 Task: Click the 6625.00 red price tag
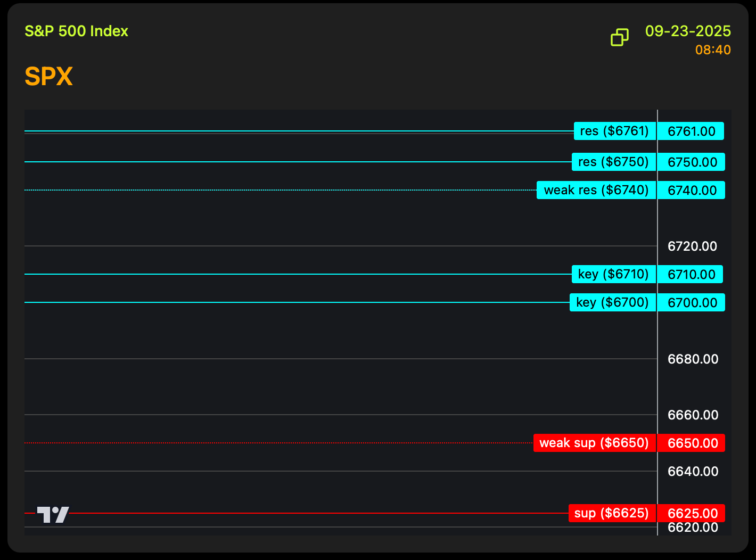692,514
